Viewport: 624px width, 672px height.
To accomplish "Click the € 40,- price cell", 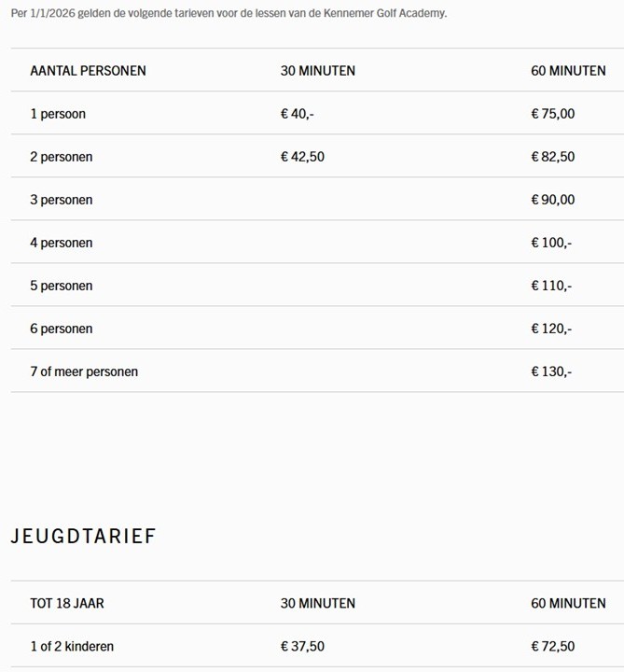I will coord(298,114).
